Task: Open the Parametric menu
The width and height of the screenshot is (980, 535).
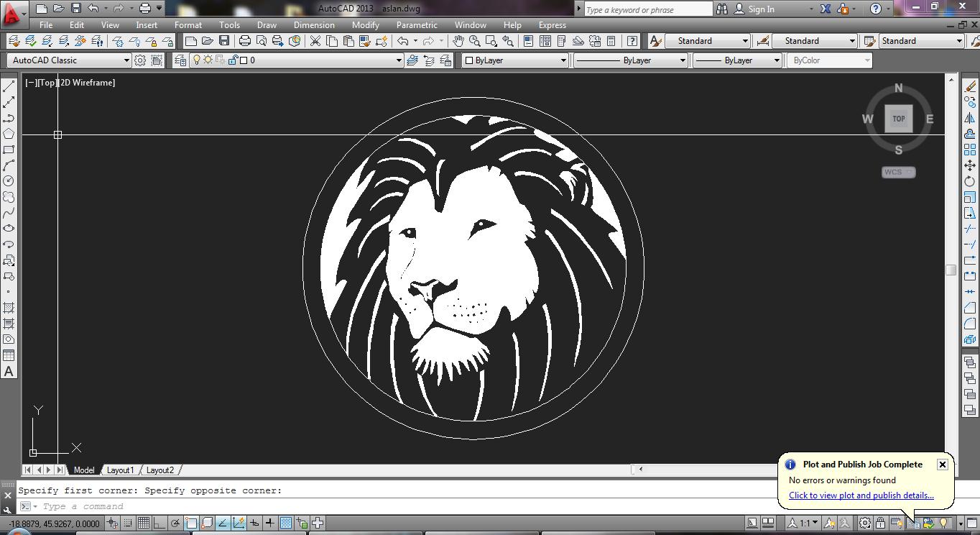Action: (x=417, y=24)
